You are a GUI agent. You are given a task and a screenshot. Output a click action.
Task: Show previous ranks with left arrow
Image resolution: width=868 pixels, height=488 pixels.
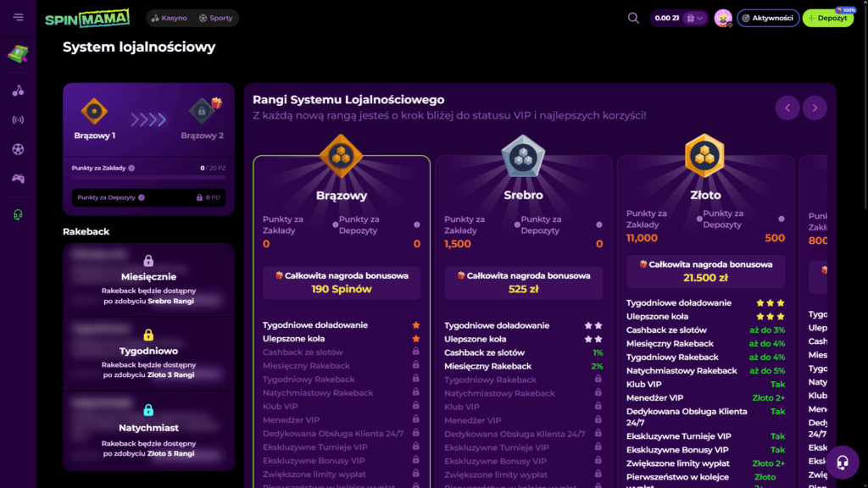(x=787, y=108)
